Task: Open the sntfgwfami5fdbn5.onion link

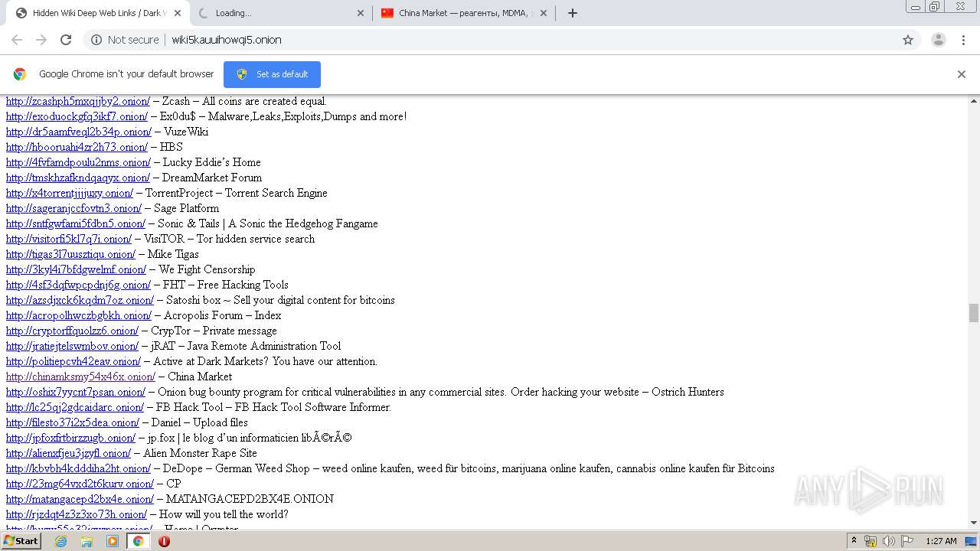Action: tap(76, 223)
